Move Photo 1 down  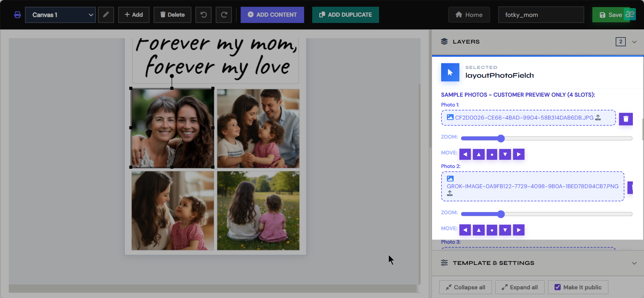coord(505,154)
